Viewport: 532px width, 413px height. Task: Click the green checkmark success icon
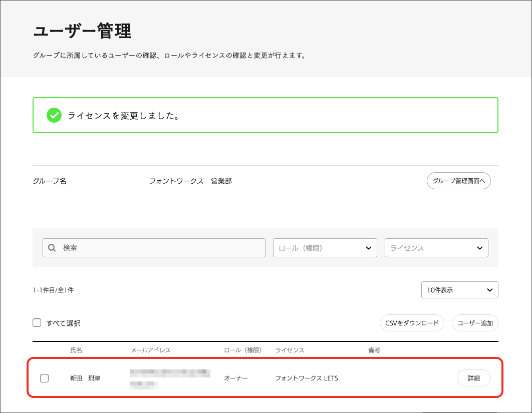54,115
